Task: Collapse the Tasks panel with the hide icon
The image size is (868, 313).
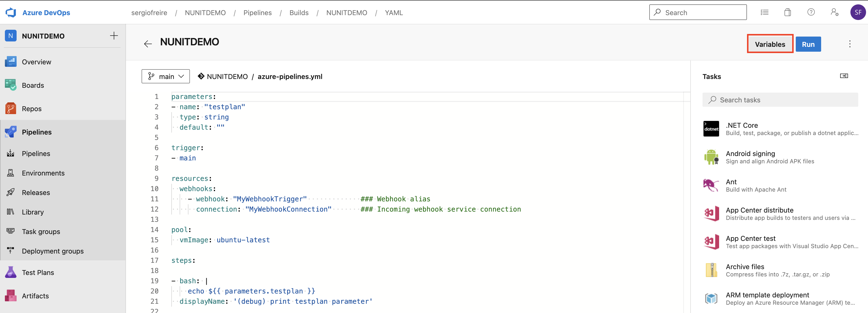Action: [x=844, y=76]
